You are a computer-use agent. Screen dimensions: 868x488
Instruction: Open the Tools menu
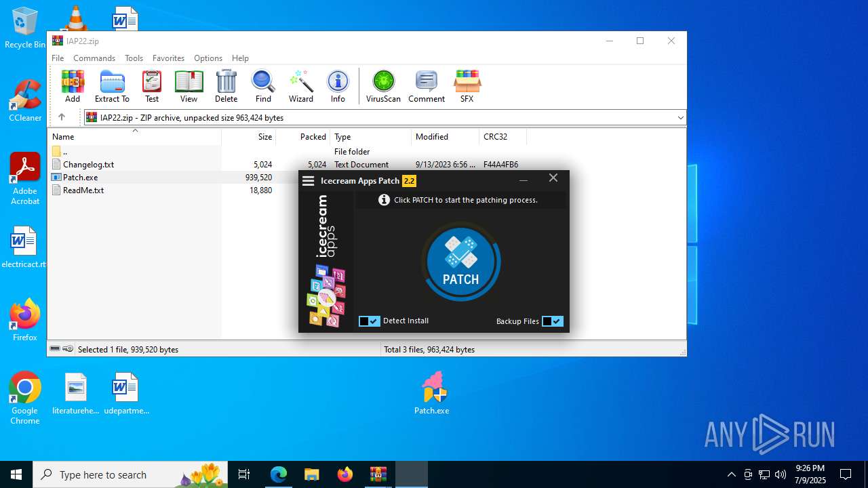pyautogui.click(x=134, y=58)
